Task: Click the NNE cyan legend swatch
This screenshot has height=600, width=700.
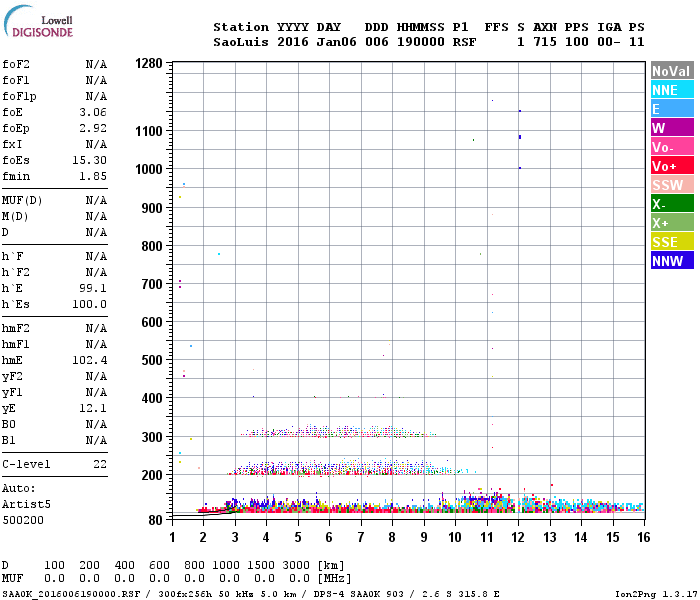Action: [x=671, y=90]
